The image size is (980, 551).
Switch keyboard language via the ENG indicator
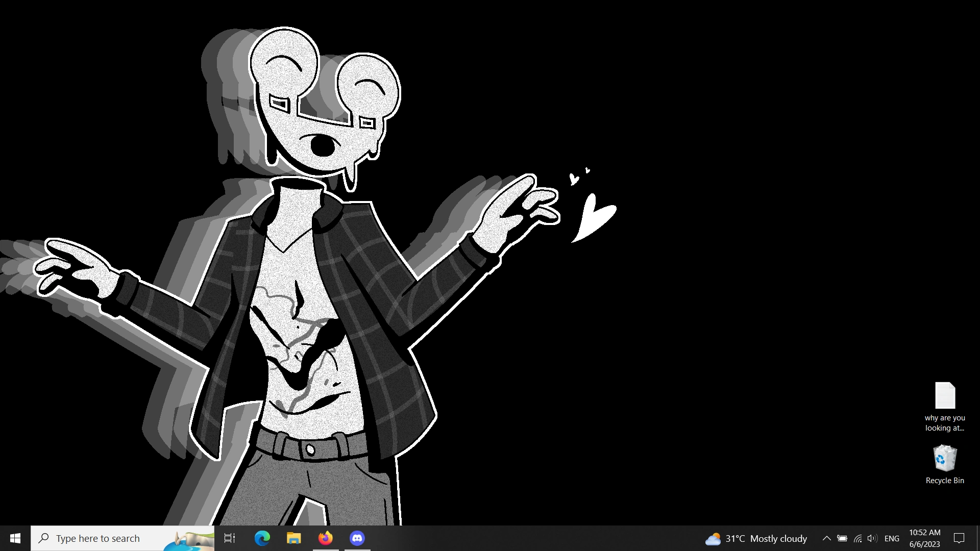point(892,538)
